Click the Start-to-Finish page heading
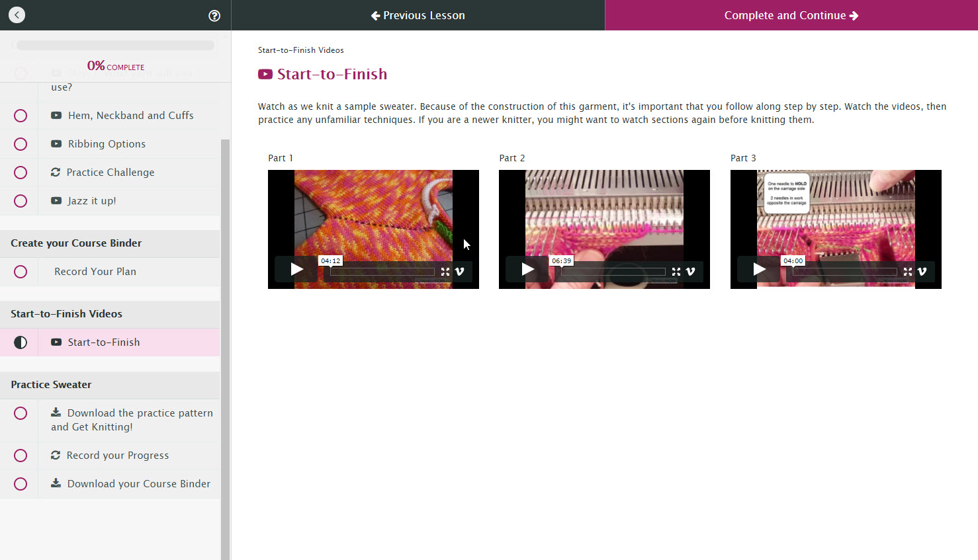This screenshot has width=978, height=560. 332,74
